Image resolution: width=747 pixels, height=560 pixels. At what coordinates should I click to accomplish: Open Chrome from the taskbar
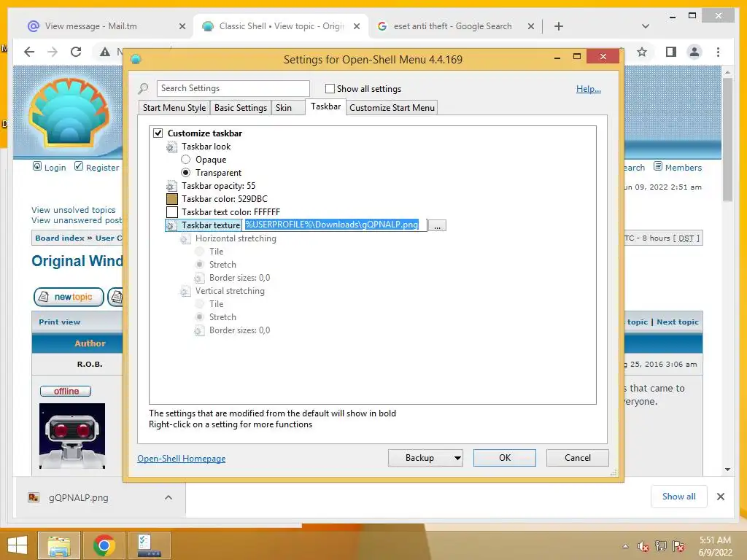point(104,545)
